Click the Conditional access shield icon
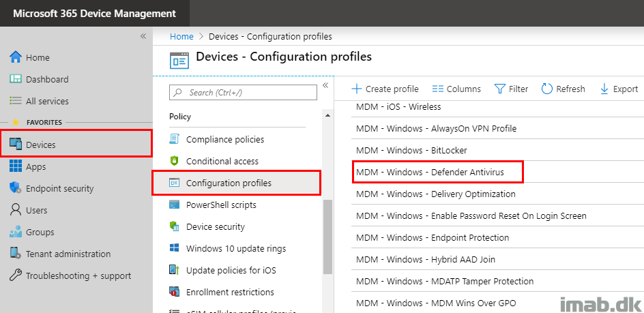 174,161
